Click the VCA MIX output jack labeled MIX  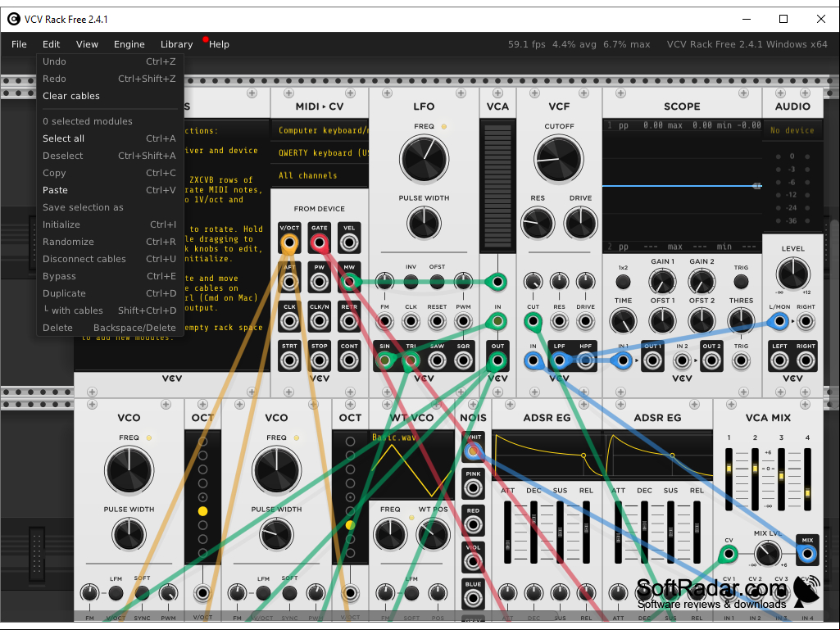pyautogui.click(x=807, y=554)
